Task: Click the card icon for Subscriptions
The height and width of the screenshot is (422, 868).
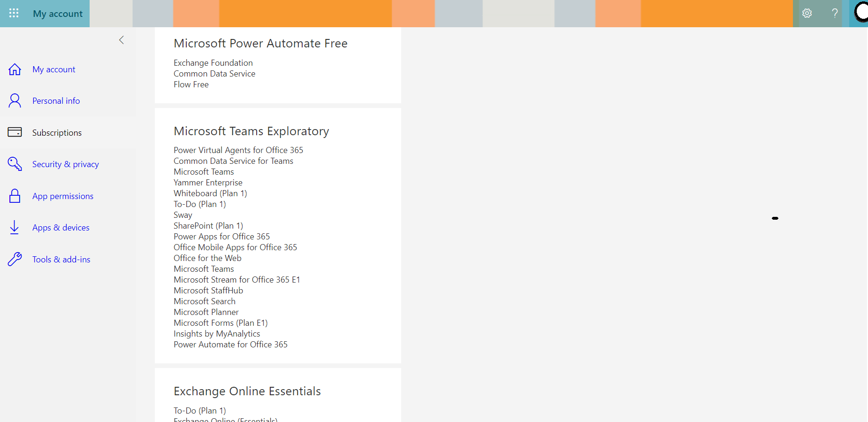Action: tap(15, 132)
